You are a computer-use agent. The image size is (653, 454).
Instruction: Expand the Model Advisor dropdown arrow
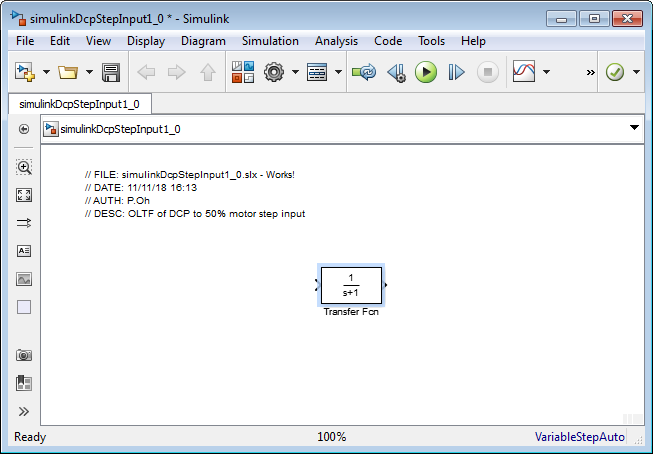tap(636, 72)
